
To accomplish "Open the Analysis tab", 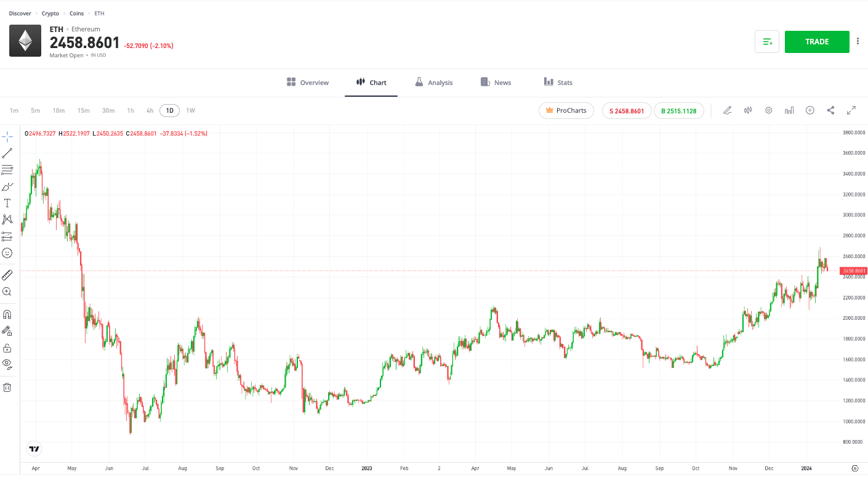I will click(x=433, y=83).
